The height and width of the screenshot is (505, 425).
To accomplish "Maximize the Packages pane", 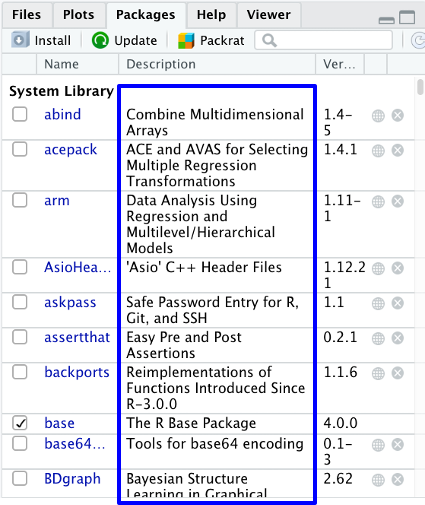I will point(407,17).
